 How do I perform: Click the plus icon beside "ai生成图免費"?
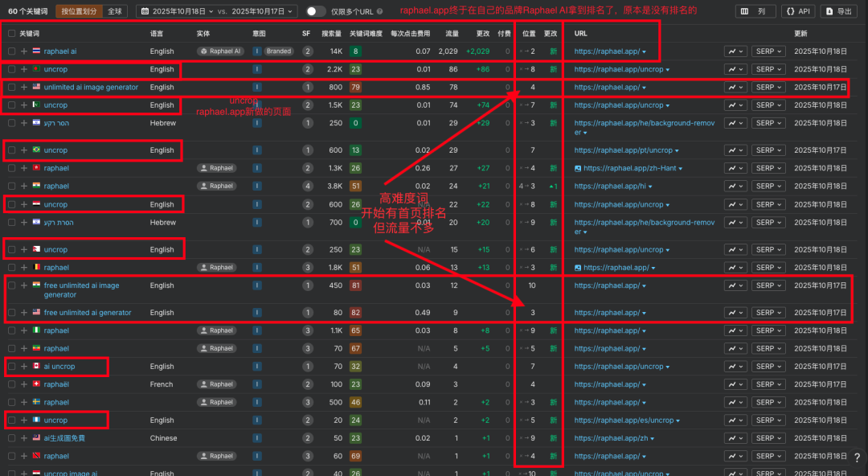[24, 437]
